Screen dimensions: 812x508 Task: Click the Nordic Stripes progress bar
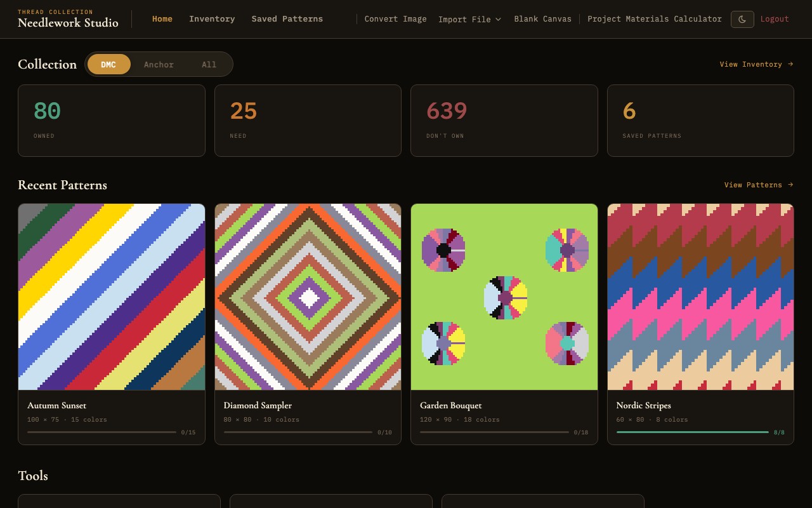point(692,432)
